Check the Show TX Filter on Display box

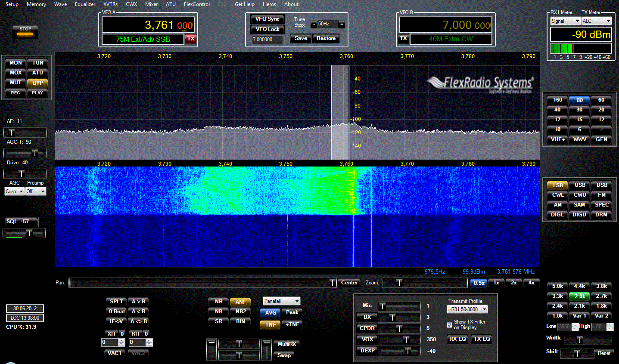coord(449,324)
